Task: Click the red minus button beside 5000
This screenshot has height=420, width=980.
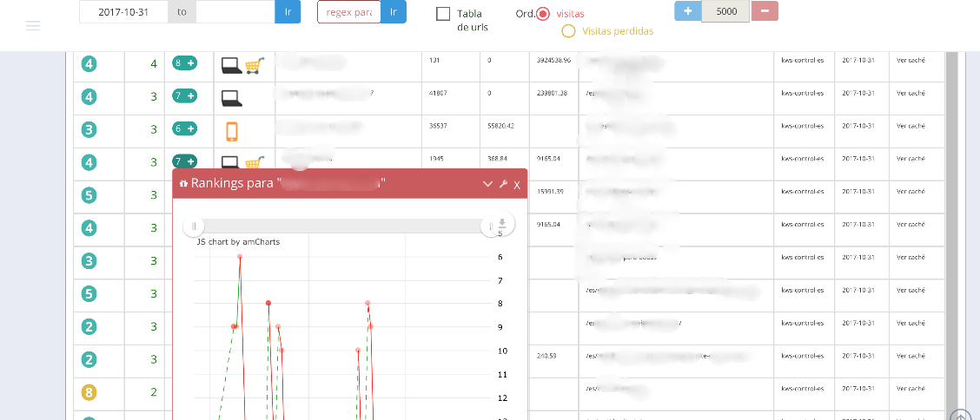Action: [765, 11]
